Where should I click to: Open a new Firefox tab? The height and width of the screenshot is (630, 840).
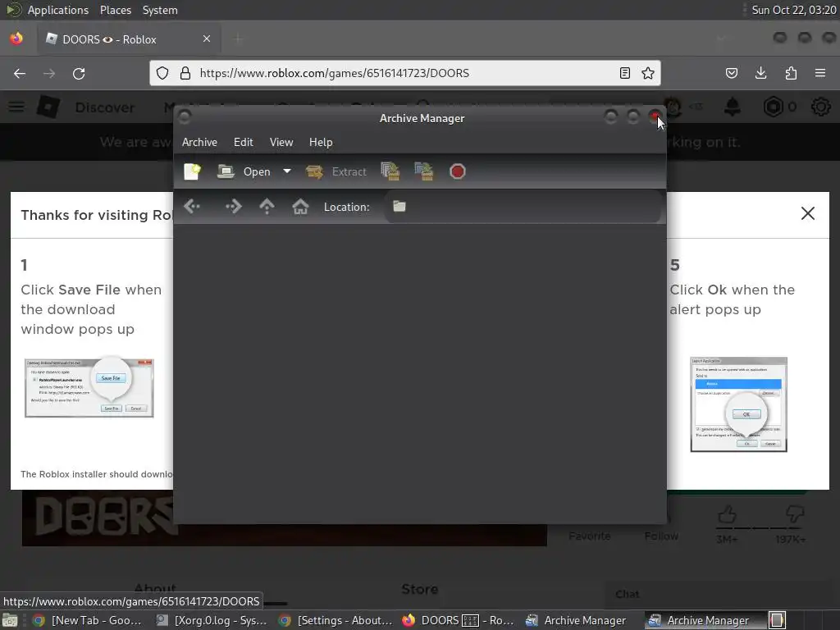point(238,39)
